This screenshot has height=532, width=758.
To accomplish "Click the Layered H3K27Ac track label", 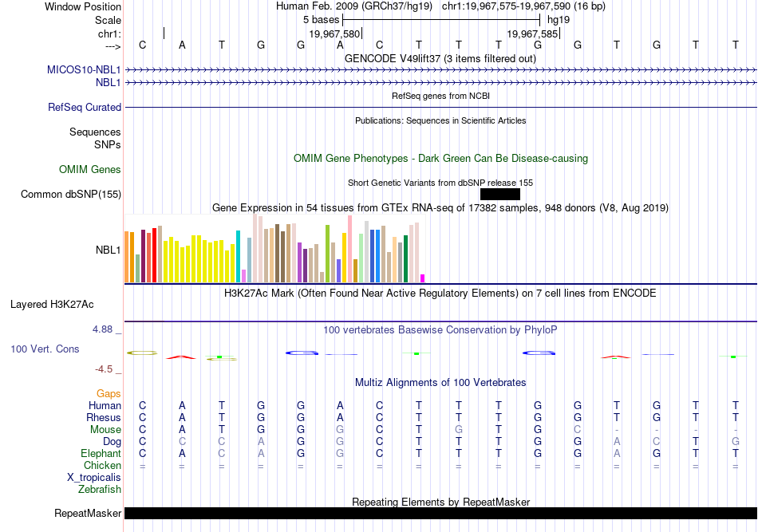I will (52, 305).
